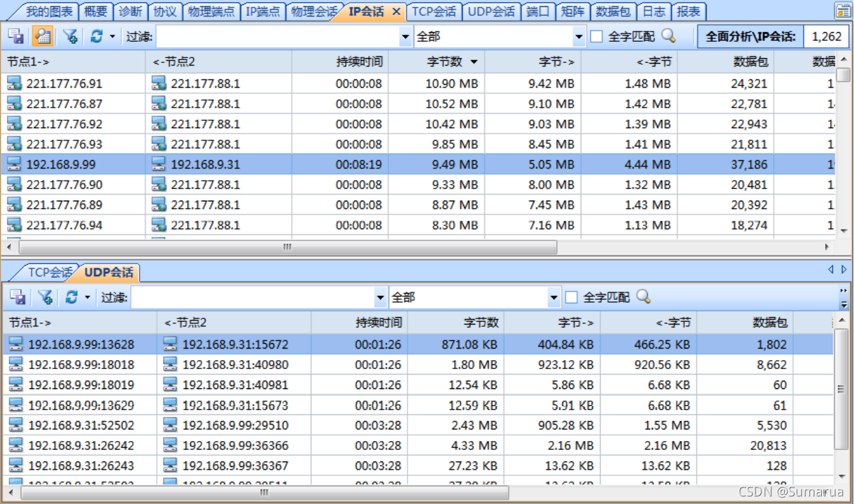Open the 矩阵 tab
Image resolution: width=854 pixels, height=504 pixels.
571,12
